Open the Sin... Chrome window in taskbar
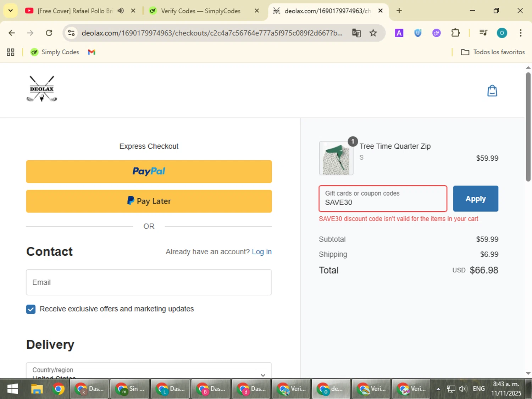The image size is (532, 399). pos(130,389)
